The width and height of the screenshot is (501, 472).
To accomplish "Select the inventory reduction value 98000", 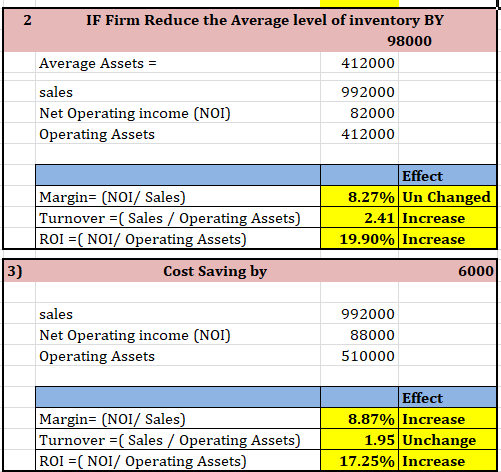I will [409, 41].
